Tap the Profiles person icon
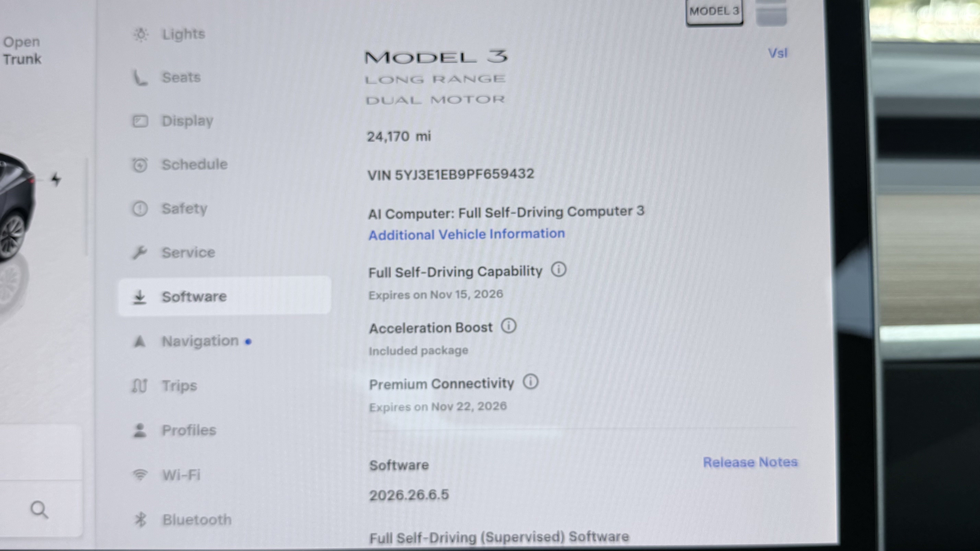The height and width of the screenshot is (551, 980). click(140, 430)
